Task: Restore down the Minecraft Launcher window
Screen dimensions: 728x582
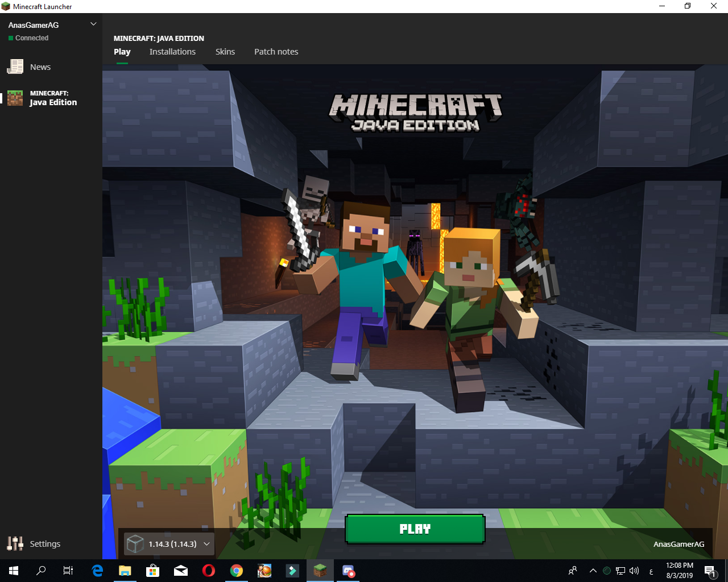Action: click(688, 6)
